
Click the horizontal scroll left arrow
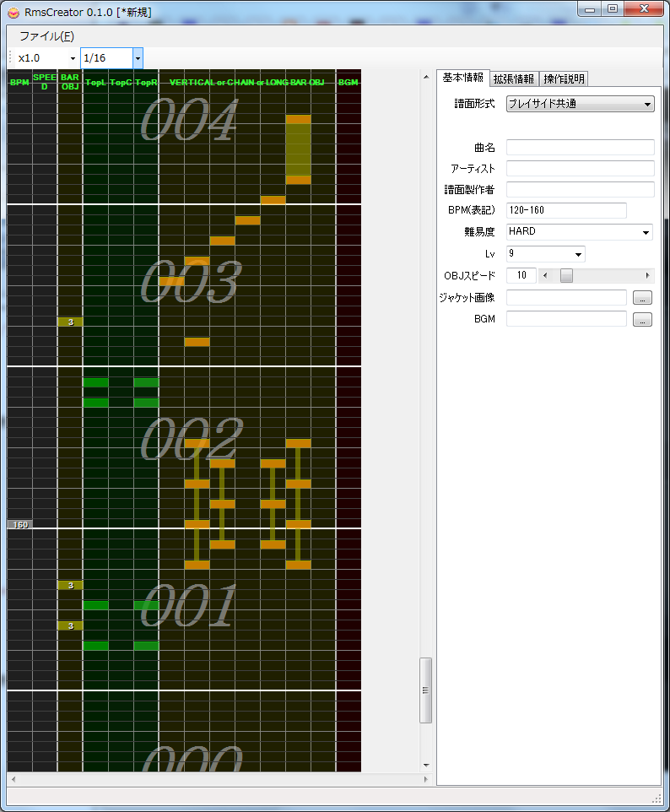tap(14, 779)
